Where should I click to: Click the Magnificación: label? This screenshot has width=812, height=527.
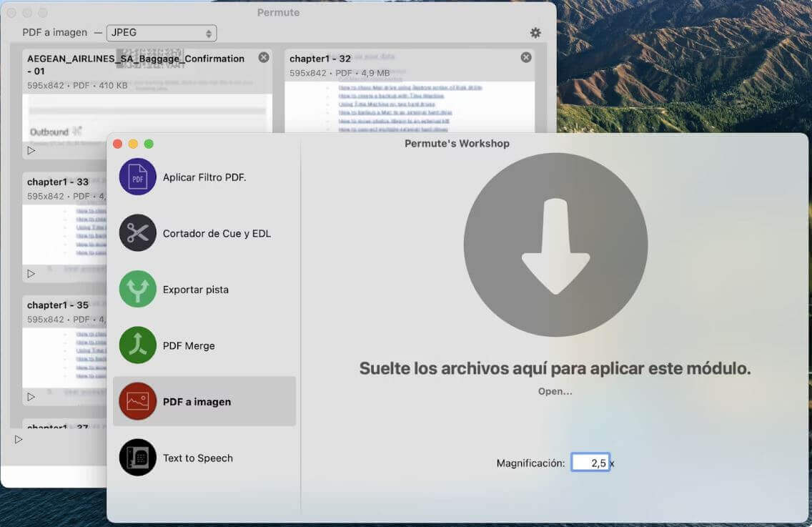point(531,463)
